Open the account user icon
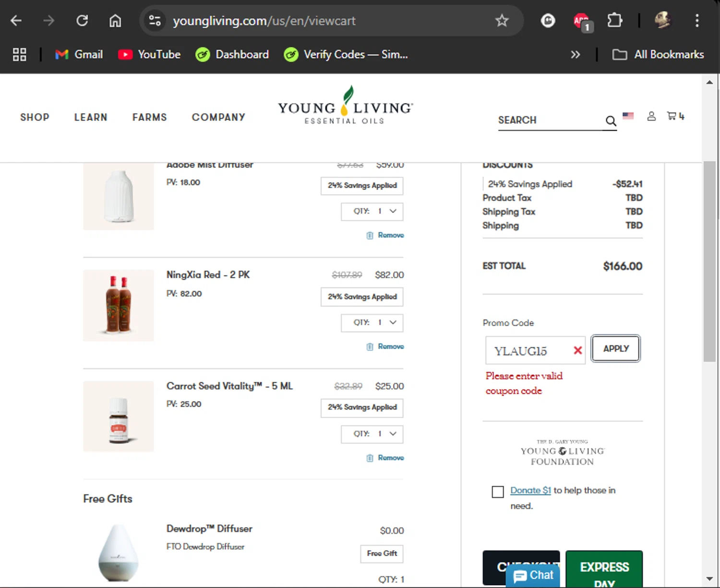Viewport: 720px width, 588px height. (x=651, y=116)
